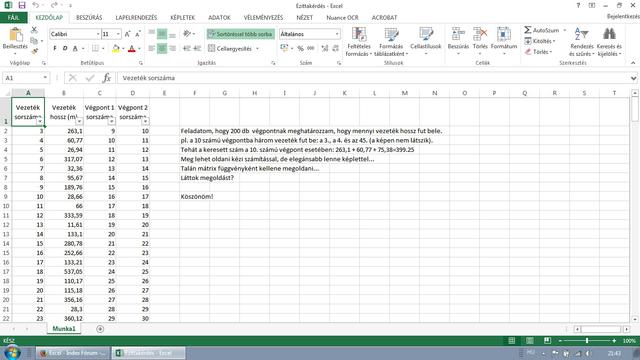Switch to the KÉPLETEK ribbon tab
The width and height of the screenshot is (640, 360).
[x=182, y=18]
